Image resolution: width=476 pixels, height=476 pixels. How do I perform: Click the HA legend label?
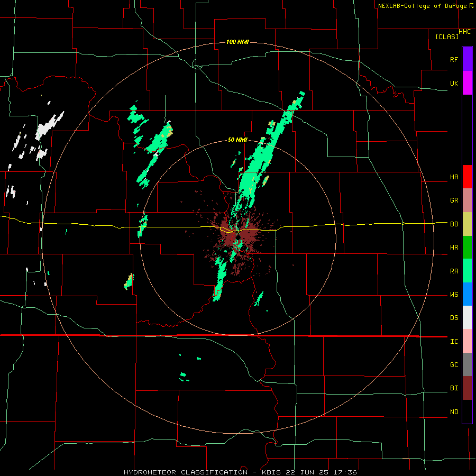pyautogui.click(x=454, y=177)
